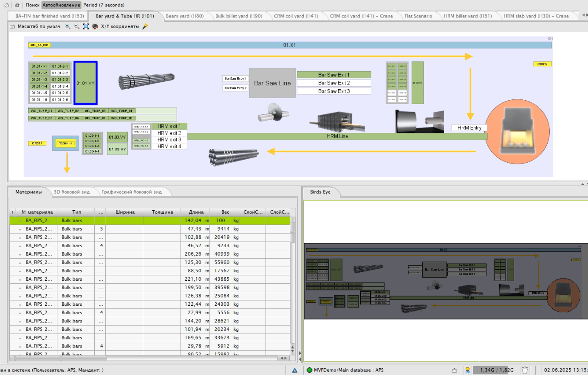Click the printer-like icon in the status bar
The height and width of the screenshot is (375, 588).
coord(454,370)
